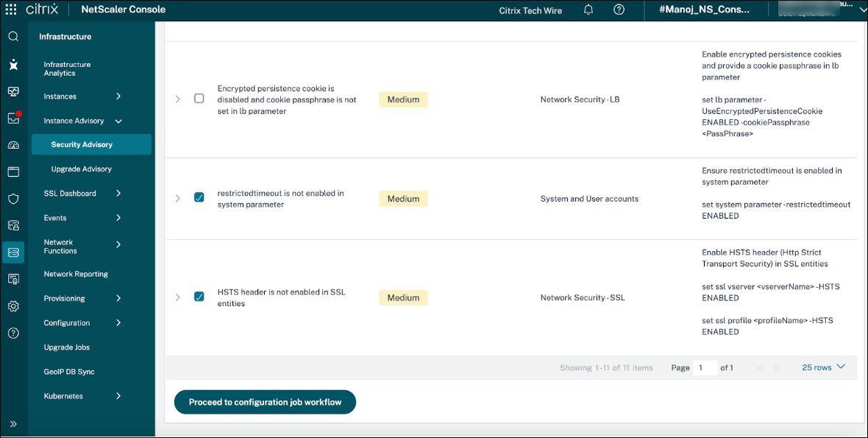Open the apps grid menu icon
The image size is (868, 438).
(11, 10)
